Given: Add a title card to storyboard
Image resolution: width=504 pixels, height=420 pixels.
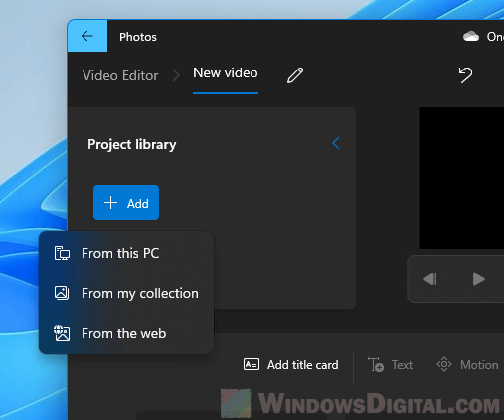Looking at the screenshot, I should [x=291, y=365].
